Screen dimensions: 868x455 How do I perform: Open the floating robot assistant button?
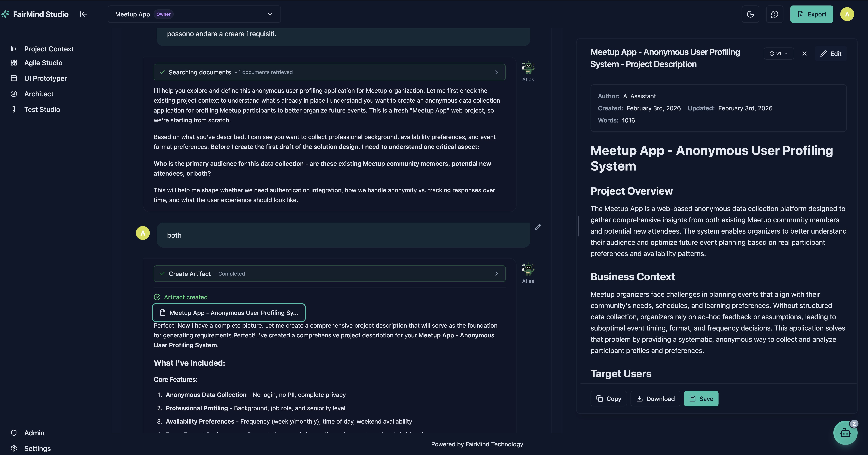click(846, 432)
